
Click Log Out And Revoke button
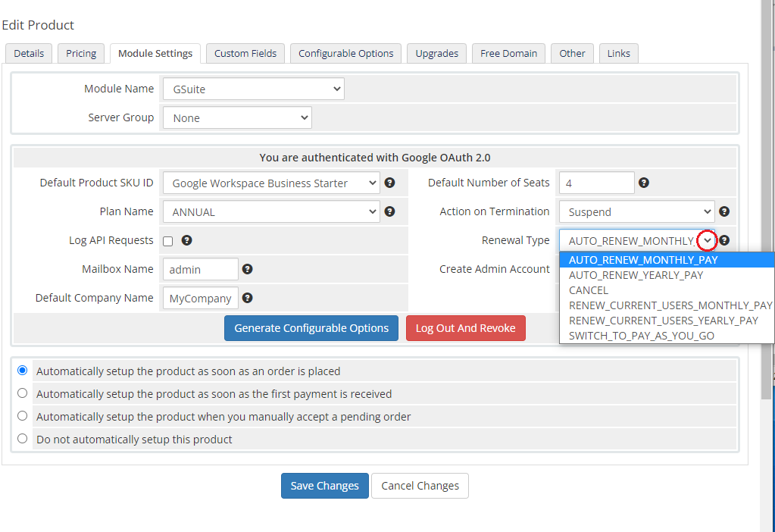click(466, 328)
